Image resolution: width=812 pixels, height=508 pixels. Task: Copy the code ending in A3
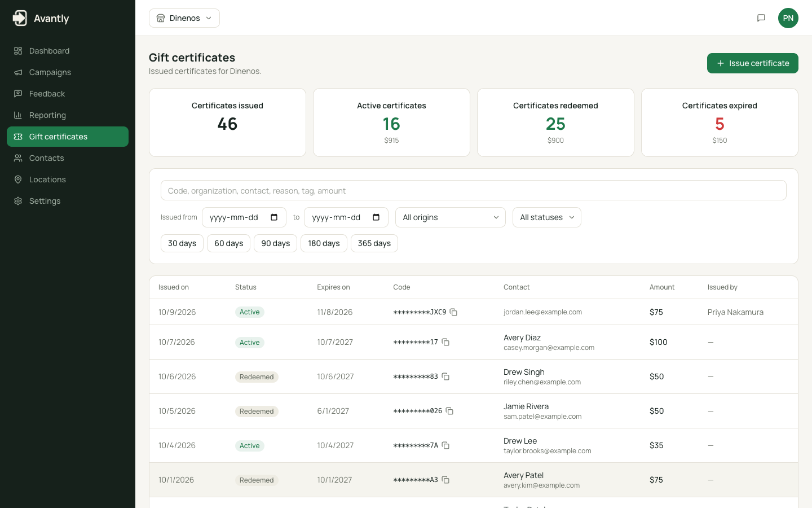click(445, 480)
